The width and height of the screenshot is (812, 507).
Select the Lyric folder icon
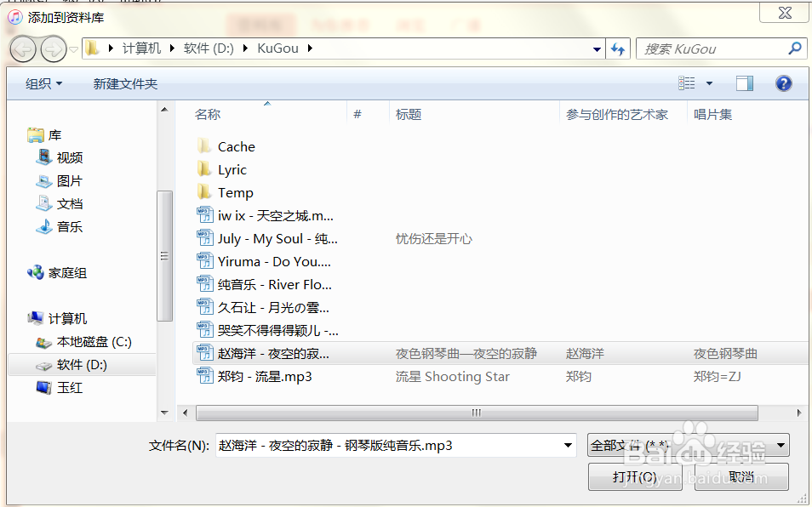pos(204,169)
